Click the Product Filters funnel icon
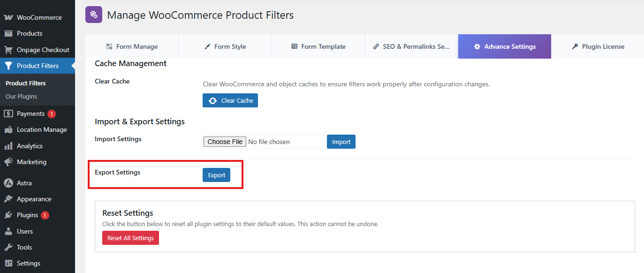The height and width of the screenshot is (273, 644). coord(8,66)
